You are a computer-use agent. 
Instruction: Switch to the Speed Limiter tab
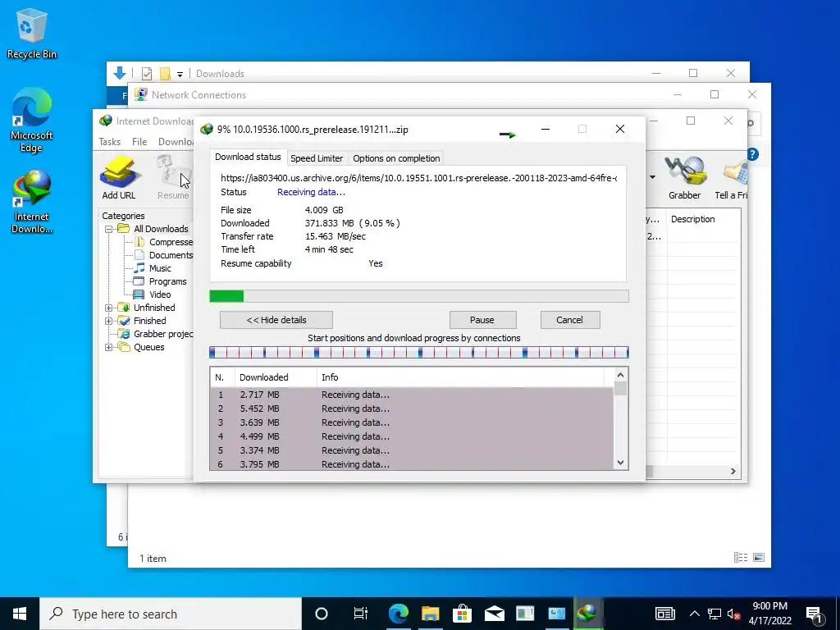pyautogui.click(x=317, y=158)
